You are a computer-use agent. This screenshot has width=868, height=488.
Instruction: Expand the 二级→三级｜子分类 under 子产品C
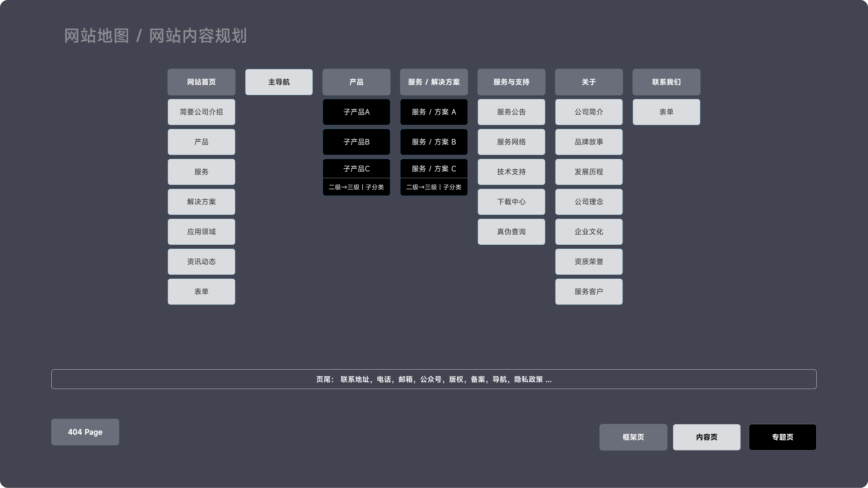tap(356, 187)
